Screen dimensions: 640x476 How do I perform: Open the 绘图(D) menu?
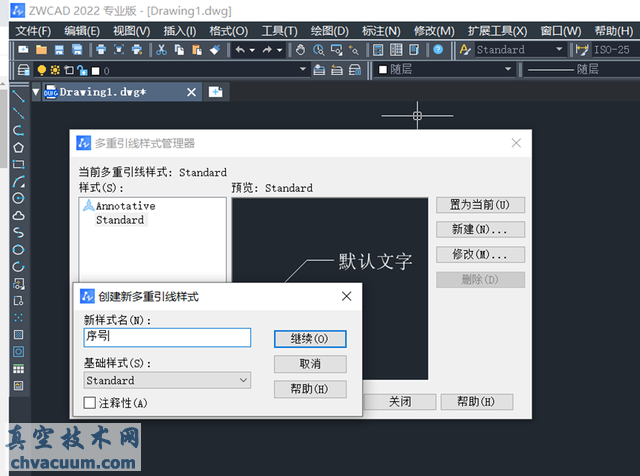coord(329,30)
